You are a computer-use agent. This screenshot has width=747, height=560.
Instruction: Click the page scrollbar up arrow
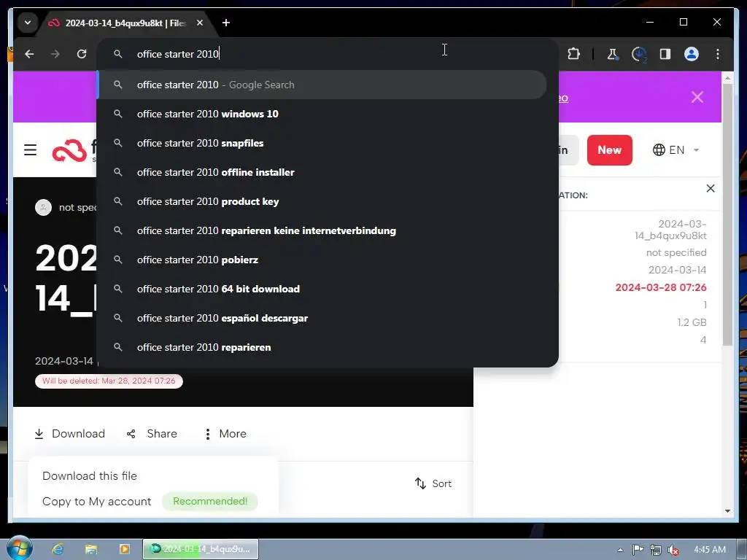727,77
